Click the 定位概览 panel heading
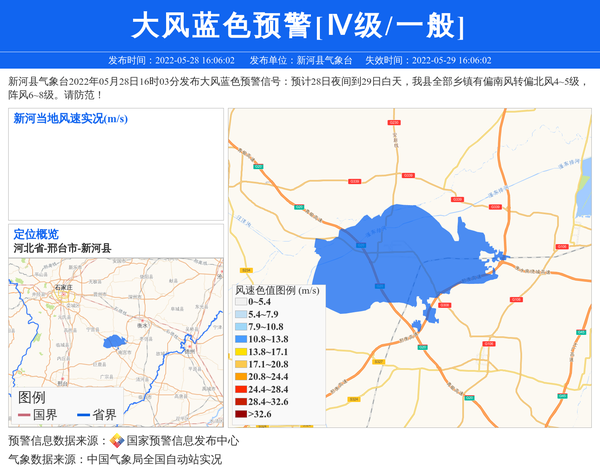The image size is (600, 471). click(36, 234)
